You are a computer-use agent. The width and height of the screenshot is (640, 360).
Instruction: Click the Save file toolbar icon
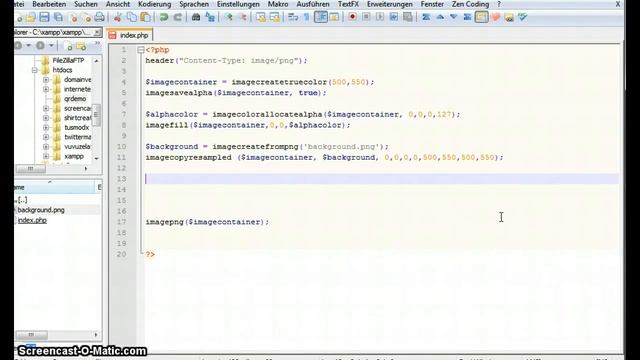point(44,17)
